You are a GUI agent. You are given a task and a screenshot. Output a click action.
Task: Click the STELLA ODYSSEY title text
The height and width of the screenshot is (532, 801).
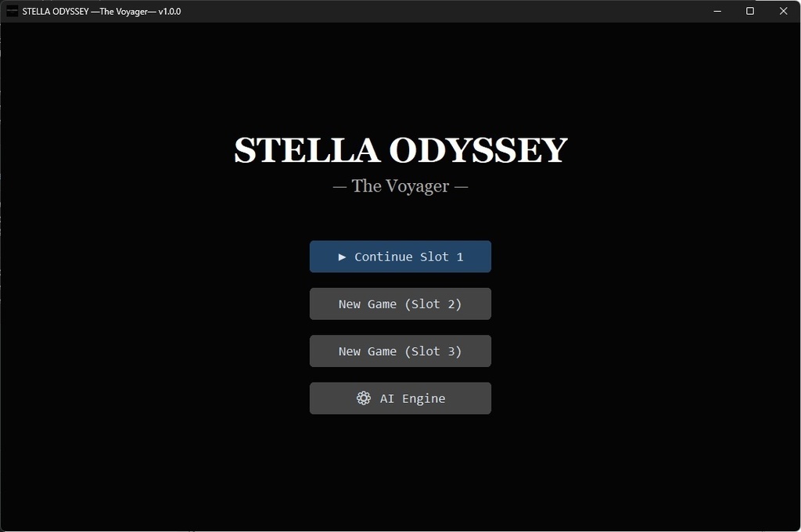tap(400, 149)
